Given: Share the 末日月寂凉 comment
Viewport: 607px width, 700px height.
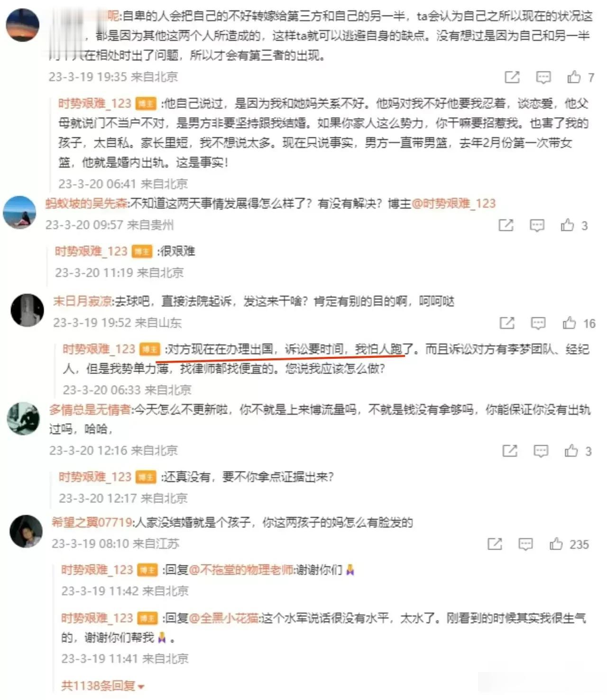Looking at the screenshot, I should 507,323.
